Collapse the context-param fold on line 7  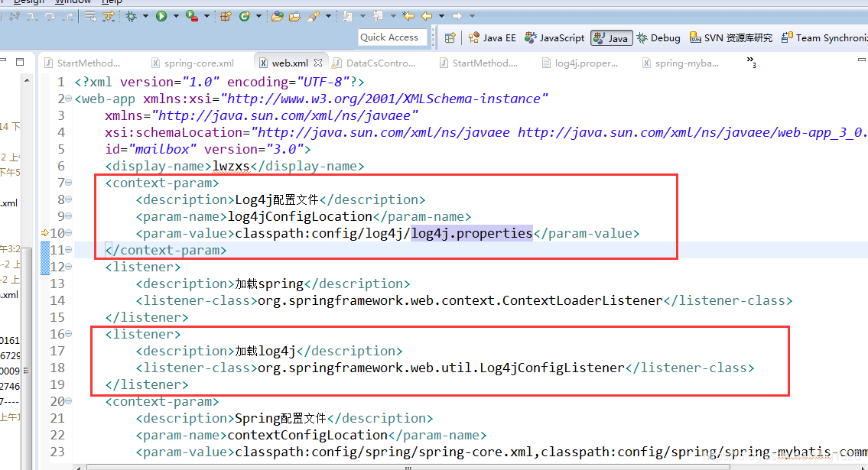[x=69, y=183]
